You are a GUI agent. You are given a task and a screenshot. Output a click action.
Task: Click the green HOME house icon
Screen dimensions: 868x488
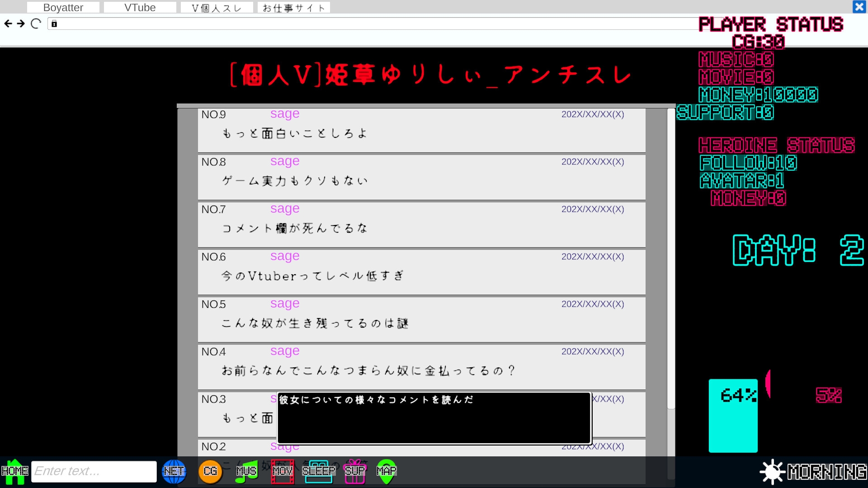(15, 471)
